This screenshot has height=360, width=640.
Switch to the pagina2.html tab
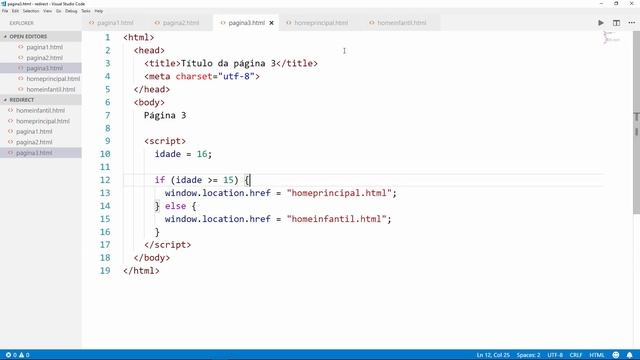coord(180,23)
